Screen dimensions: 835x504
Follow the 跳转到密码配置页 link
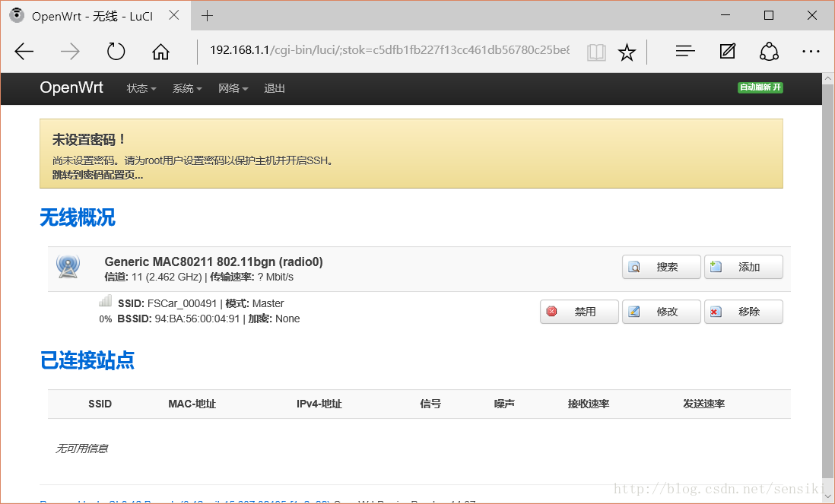click(x=97, y=175)
